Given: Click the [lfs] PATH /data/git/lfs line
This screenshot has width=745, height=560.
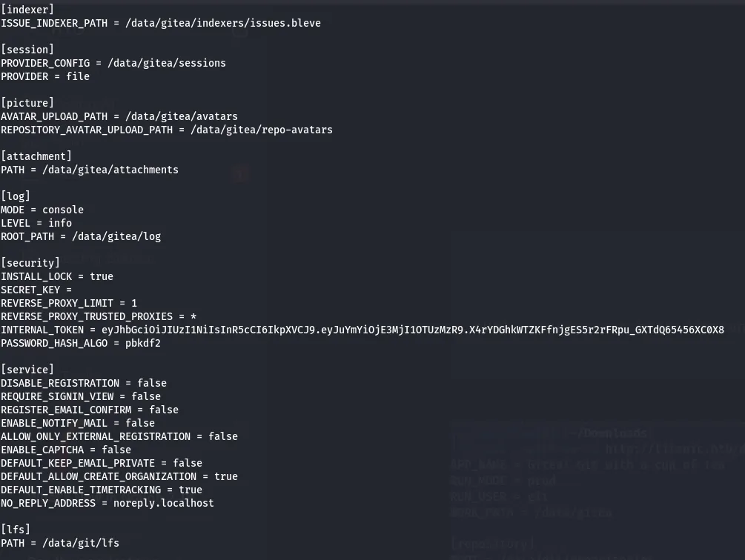Looking at the screenshot, I should coord(60,543).
